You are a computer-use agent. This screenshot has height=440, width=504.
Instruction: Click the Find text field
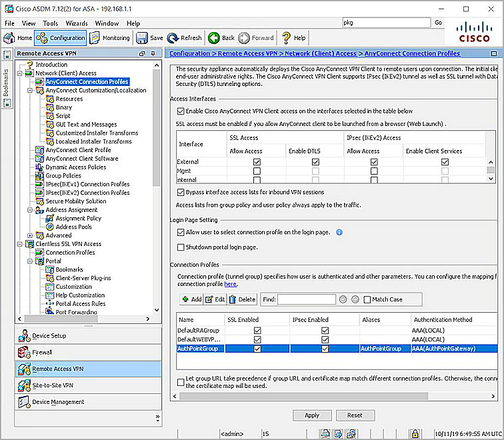pos(306,300)
